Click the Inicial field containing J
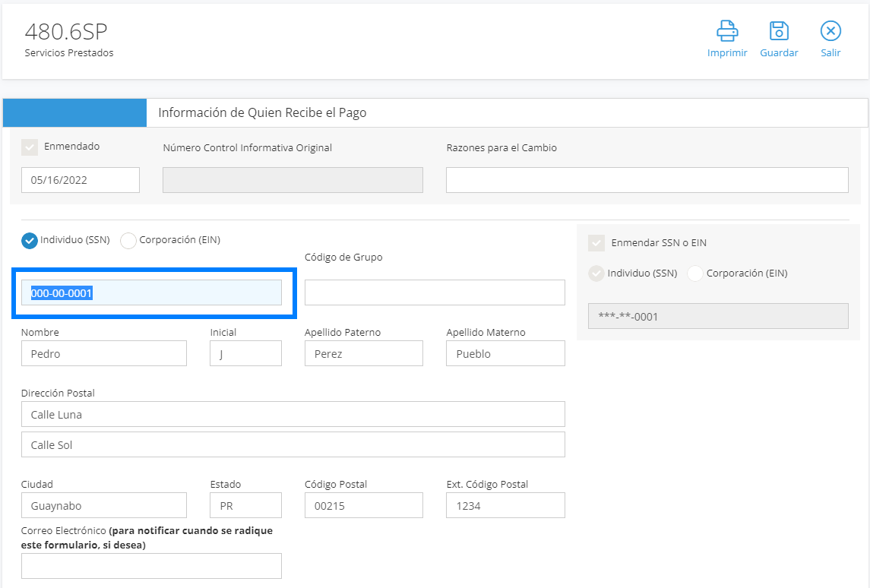The image size is (870, 588). pos(245,354)
